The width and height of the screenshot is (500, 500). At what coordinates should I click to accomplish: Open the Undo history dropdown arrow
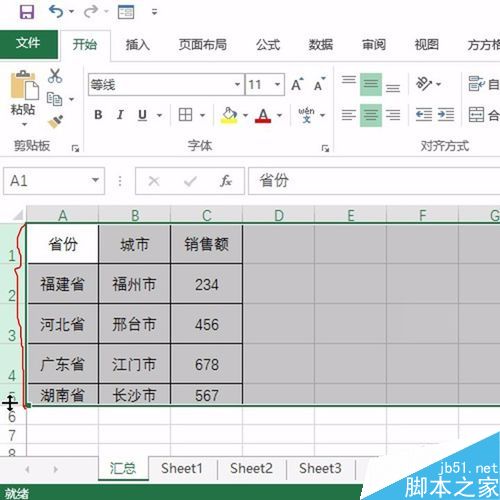[71, 12]
